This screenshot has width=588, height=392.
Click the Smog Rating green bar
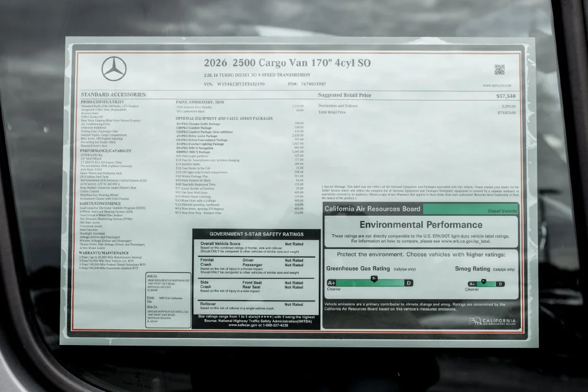(486, 284)
